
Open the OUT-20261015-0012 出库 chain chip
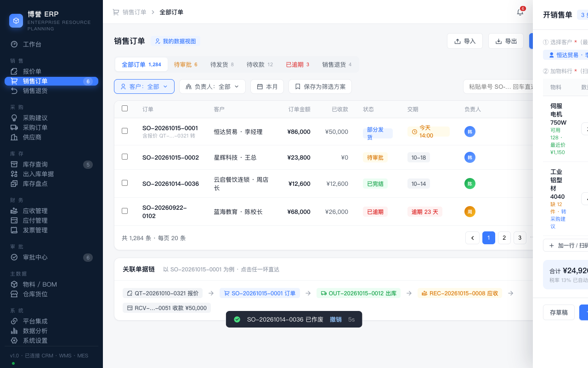click(358, 293)
